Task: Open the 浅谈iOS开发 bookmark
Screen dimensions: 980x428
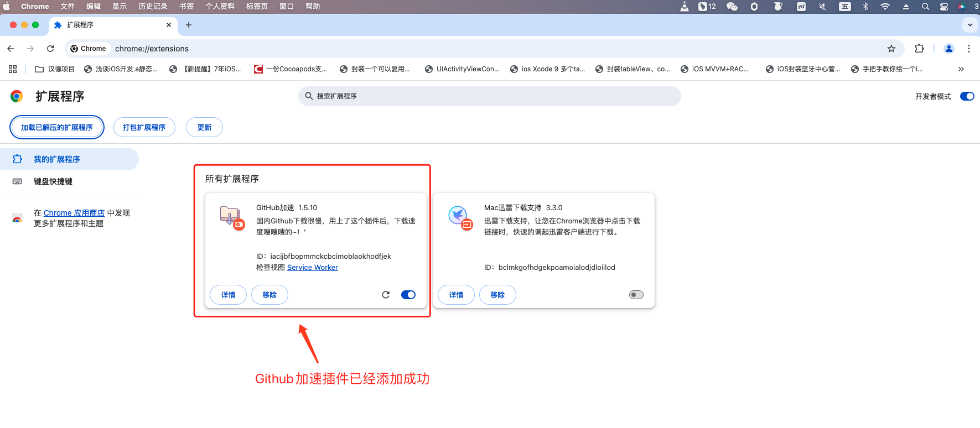Action: click(x=121, y=69)
